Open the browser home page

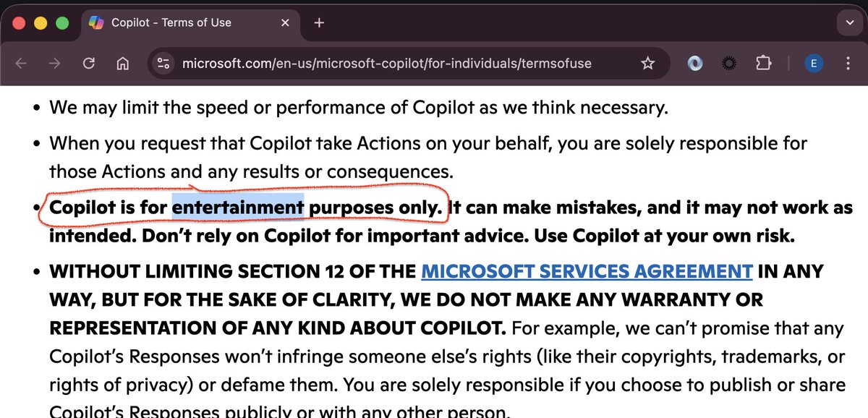pos(123,64)
